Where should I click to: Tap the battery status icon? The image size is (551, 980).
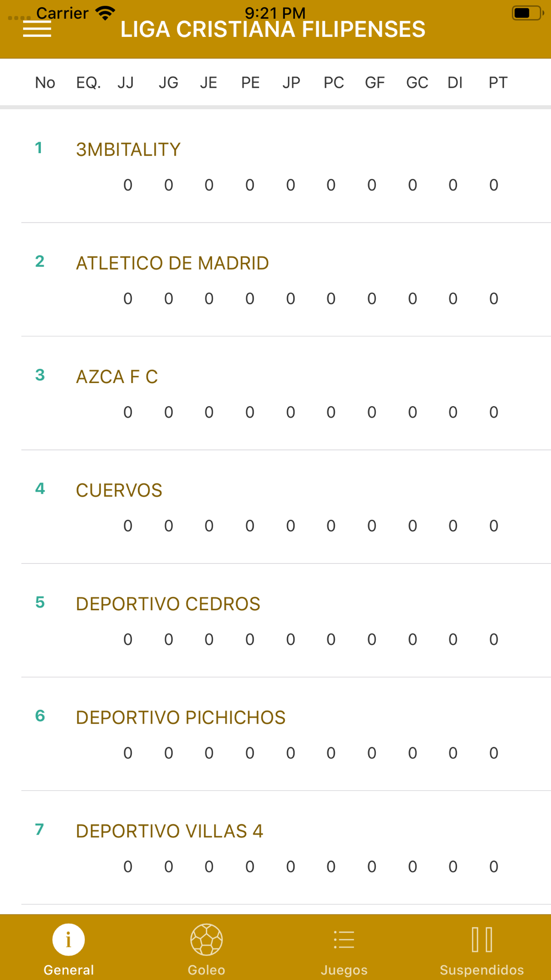tap(527, 13)
